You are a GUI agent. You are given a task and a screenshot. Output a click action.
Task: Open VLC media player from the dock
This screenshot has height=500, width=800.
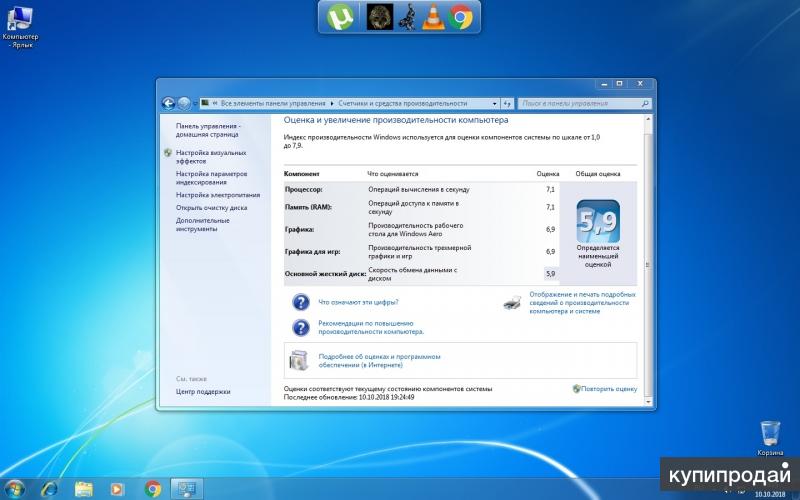433,16
